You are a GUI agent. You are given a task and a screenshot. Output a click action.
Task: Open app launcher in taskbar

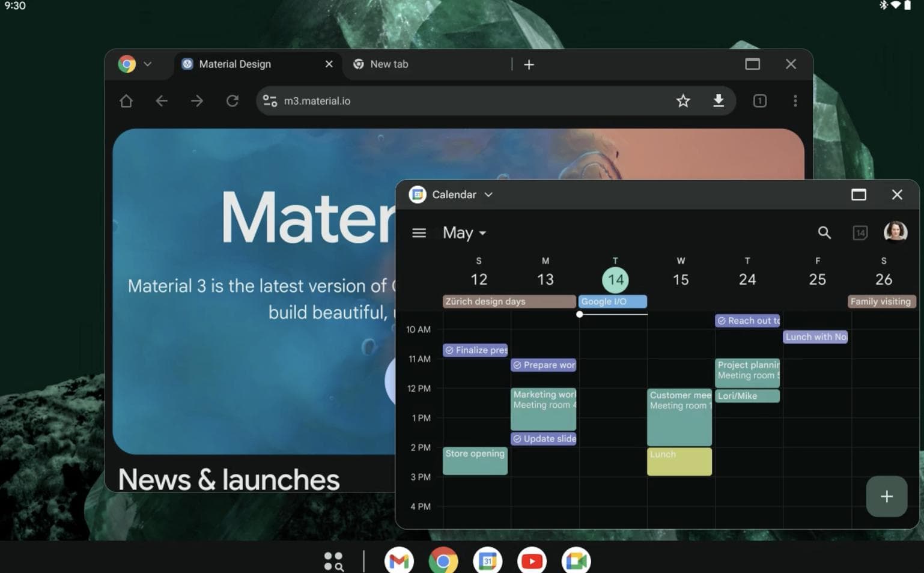point(333,562)
